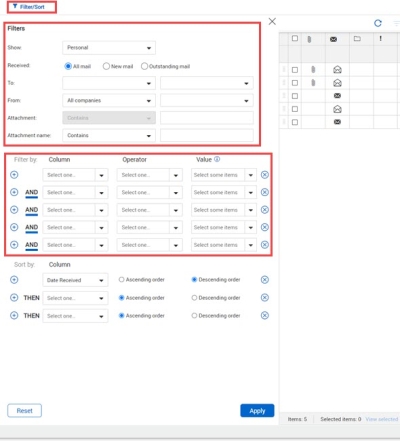This screenshot has height=441, width=400.
Task: Choose Ascending order for Date Received
Action: (x=121, y=280)
